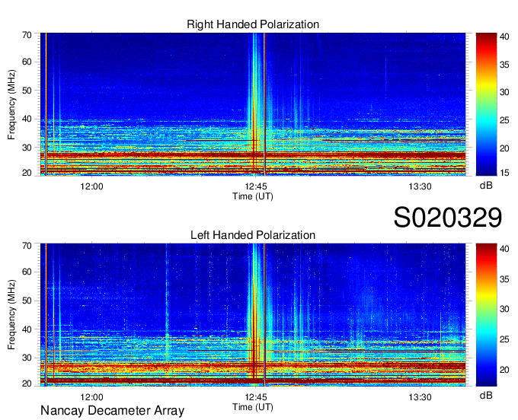The image size is (518, 420).
Task: Click the '60' frequency tick on bottom plot
Action: click(x=27, y=272)
